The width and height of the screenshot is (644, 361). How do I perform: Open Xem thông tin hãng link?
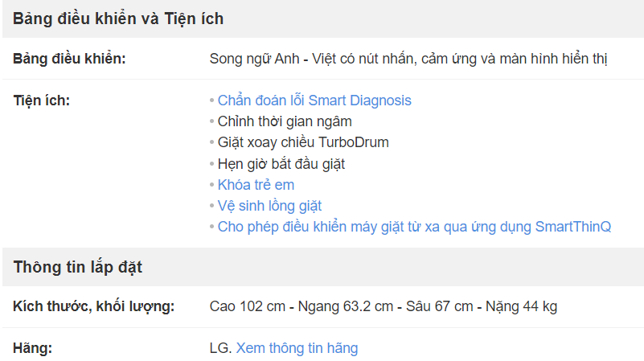coord(297,348)
